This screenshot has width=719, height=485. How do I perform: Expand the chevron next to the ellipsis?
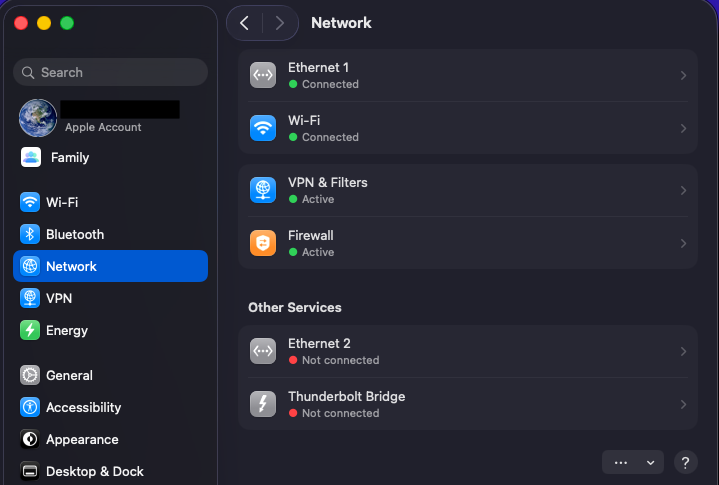pos(650,463)
